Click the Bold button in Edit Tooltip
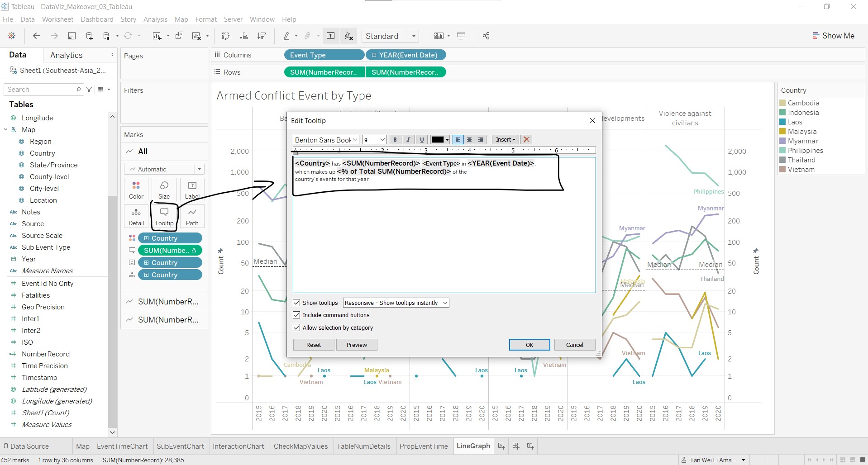 point(395,140)
